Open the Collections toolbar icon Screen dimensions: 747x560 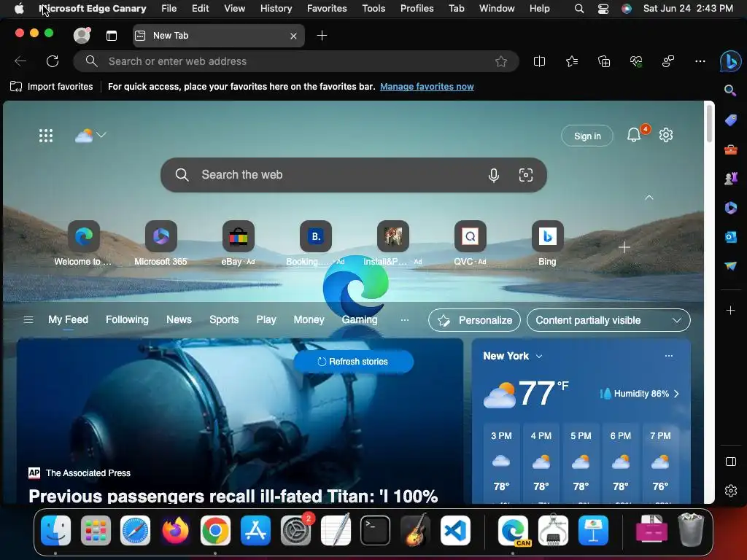[x=603, y=61]
